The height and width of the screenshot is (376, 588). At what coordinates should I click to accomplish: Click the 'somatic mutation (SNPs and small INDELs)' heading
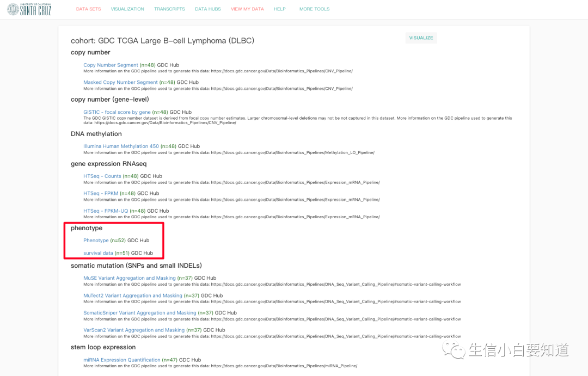coord(137,266)
